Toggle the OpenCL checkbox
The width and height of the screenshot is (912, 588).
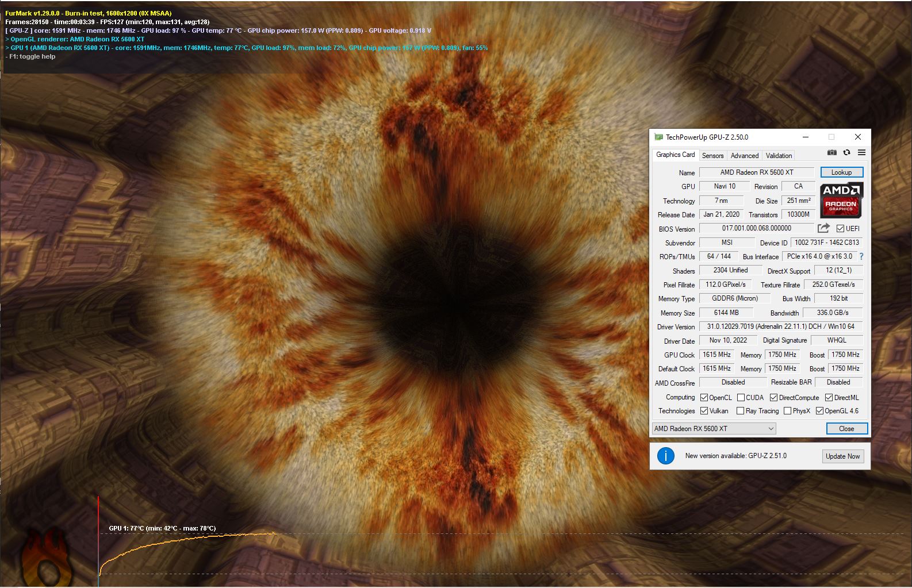point(704,398)
